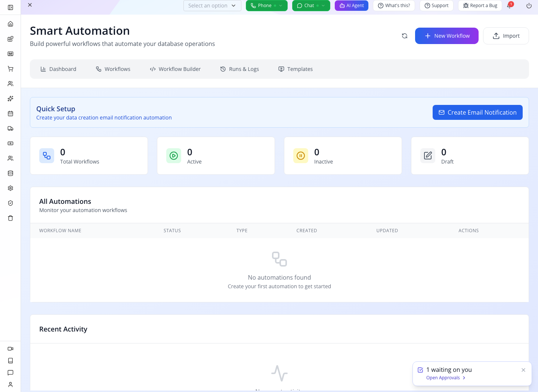Click the What's this? button
This screenshot has height=392, width=538.
394,6
